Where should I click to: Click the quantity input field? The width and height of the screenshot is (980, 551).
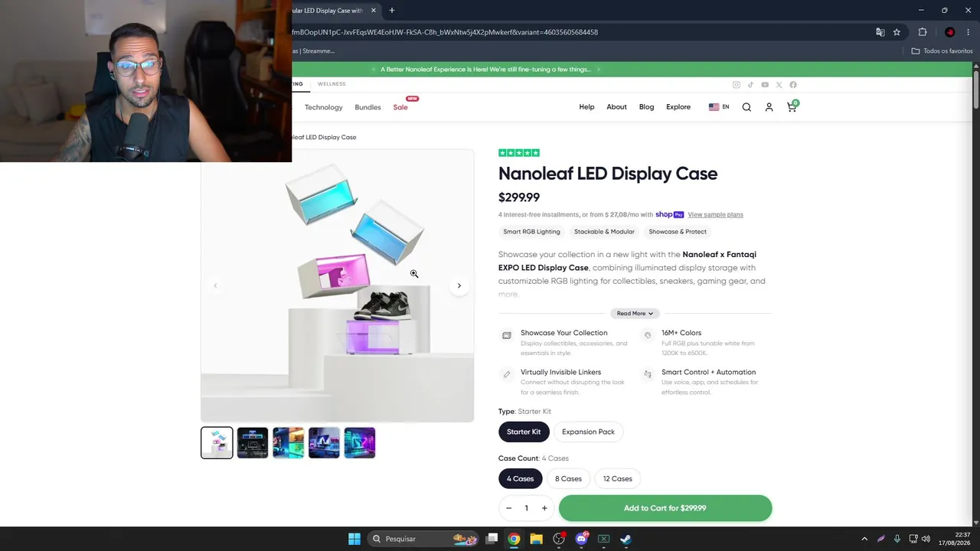tap(526, 508)
